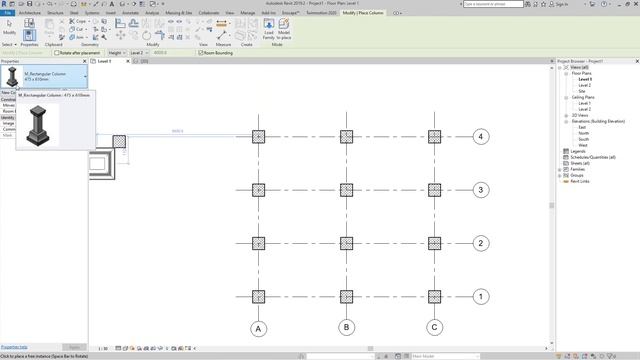The width and height of the screenshot is (640, 360).
Task: Click the Type Properties icon above Properties
Action: [29, 23]
